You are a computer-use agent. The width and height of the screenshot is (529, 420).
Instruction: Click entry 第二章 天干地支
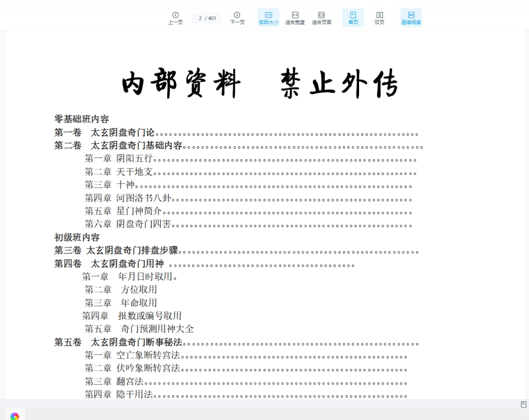118,172
